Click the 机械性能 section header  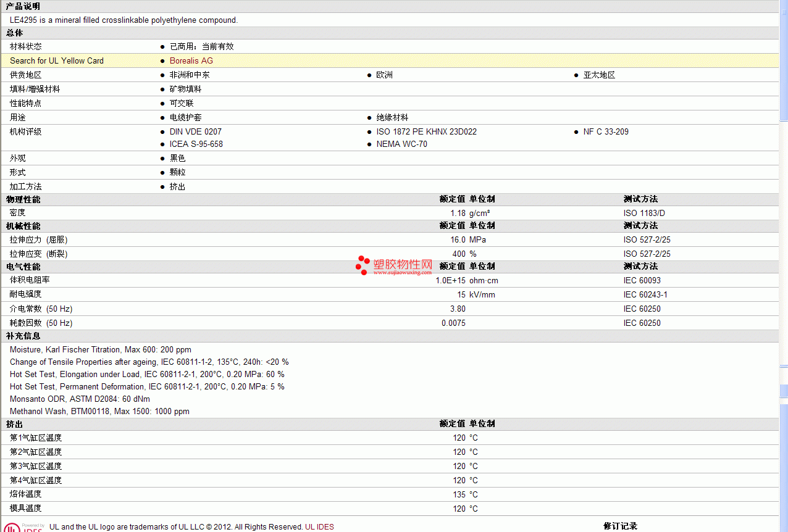pos(23,226)
